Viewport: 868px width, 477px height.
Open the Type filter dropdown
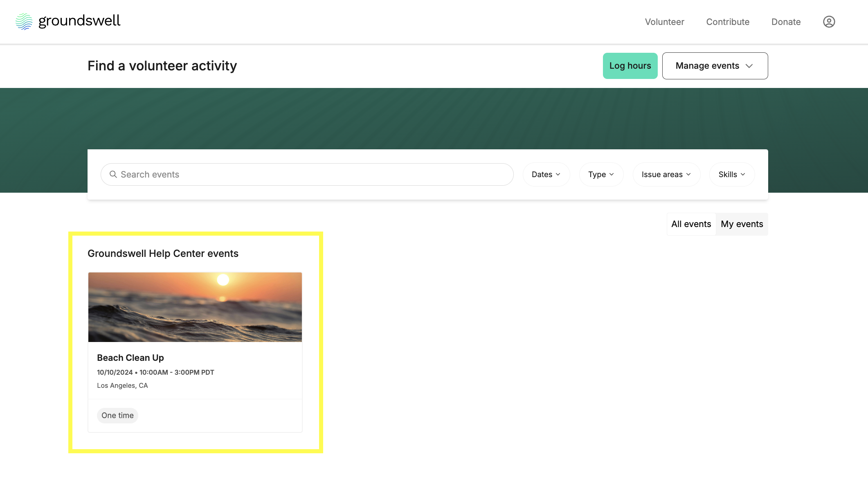tap(601, 174)
